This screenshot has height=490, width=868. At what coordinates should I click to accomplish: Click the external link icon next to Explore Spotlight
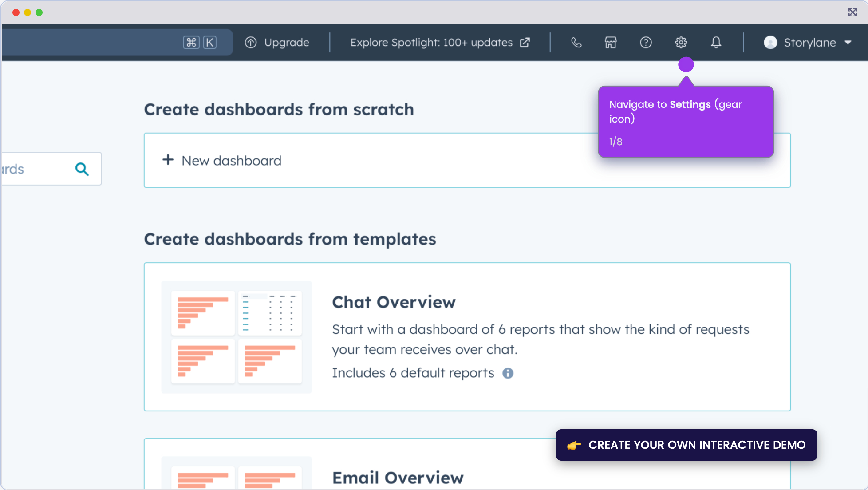click(525, 42)
